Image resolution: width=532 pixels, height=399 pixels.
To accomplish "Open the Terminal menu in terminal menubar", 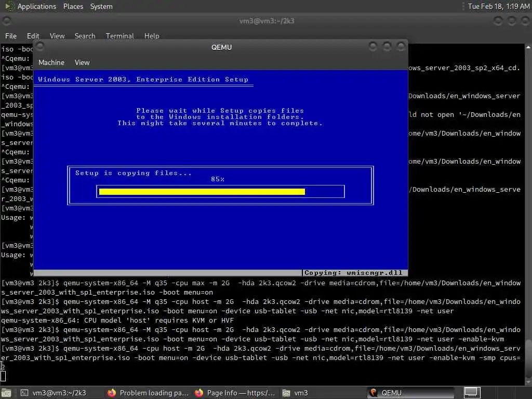I will point(120,36).
